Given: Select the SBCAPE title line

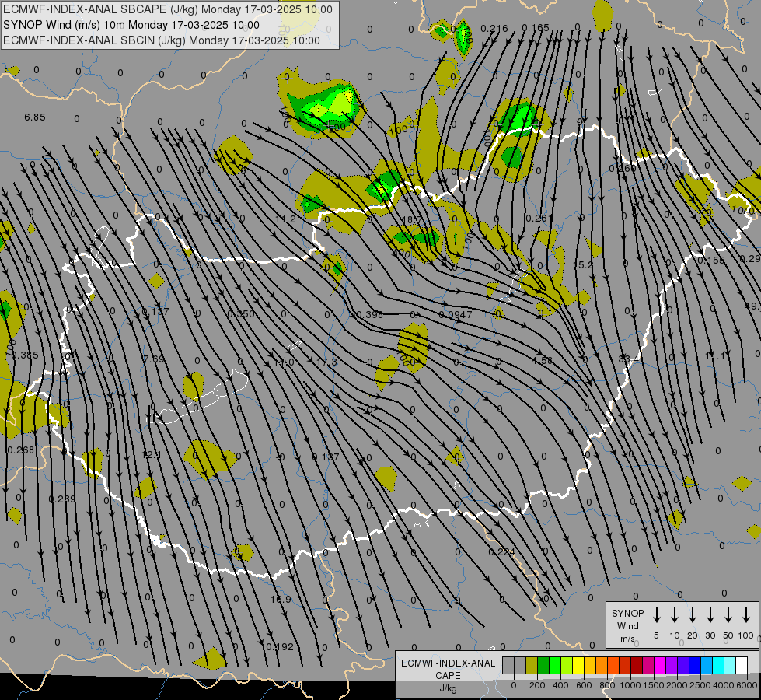Looking at the screenshot, I should pos(168,9).
